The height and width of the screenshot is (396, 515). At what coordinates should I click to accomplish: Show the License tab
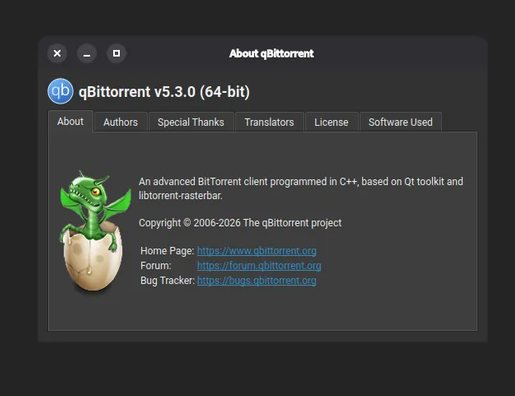pyautogui.click(x=331, y=122)
